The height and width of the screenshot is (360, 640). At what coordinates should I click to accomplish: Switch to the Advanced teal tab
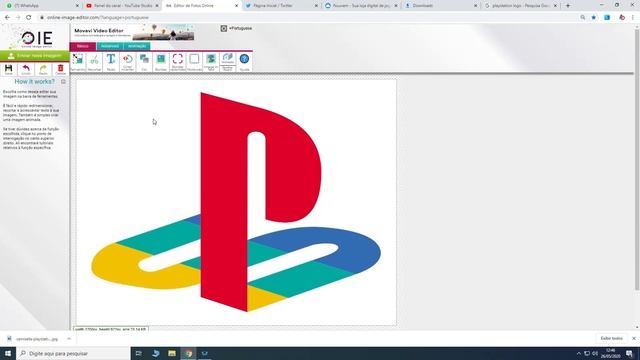(110, 46)
